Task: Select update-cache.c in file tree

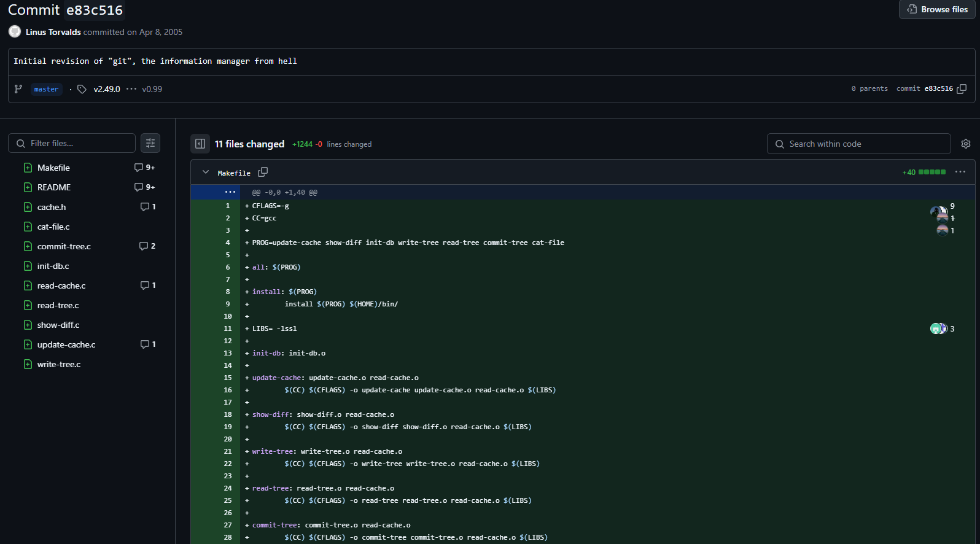Action: [x=66, y=344]
